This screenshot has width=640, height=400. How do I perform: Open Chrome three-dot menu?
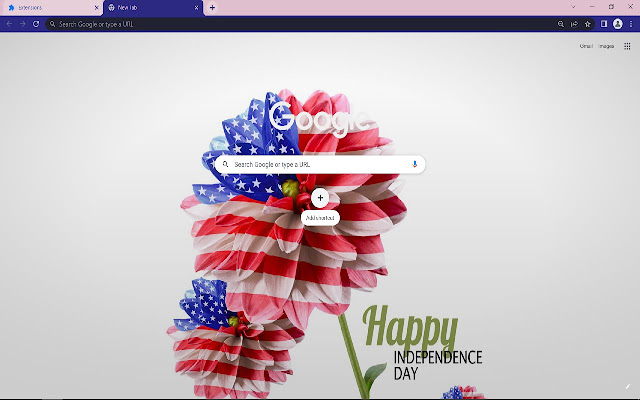(x=631, y=24)
